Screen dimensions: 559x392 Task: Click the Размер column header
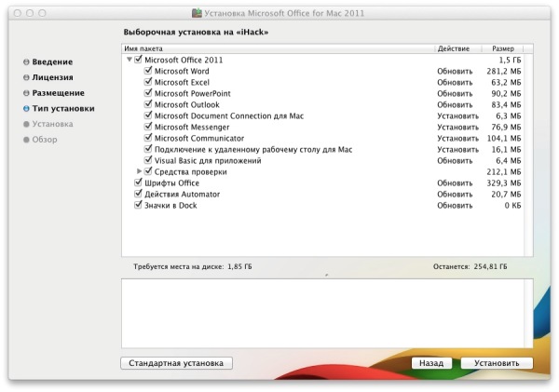click(x=503, y=48)
